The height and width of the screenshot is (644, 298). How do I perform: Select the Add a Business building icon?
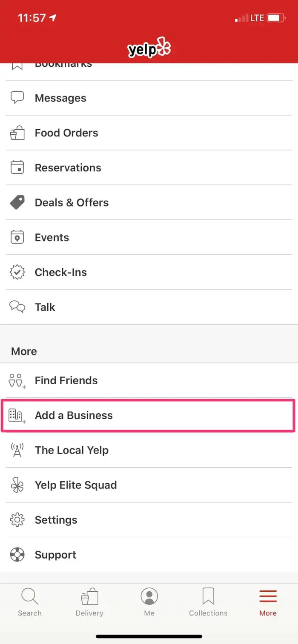point(17,415)
